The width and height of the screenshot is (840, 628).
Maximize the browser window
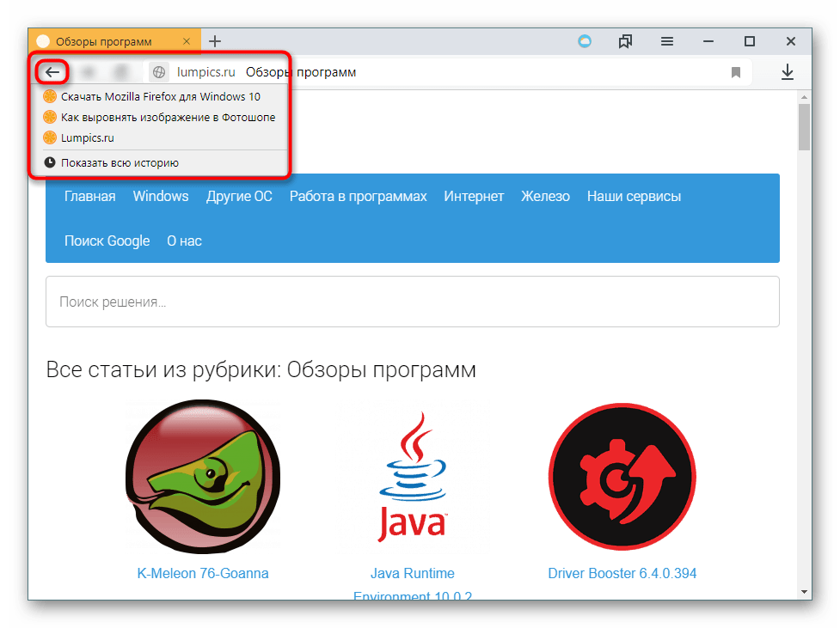(x=750, y=41)
